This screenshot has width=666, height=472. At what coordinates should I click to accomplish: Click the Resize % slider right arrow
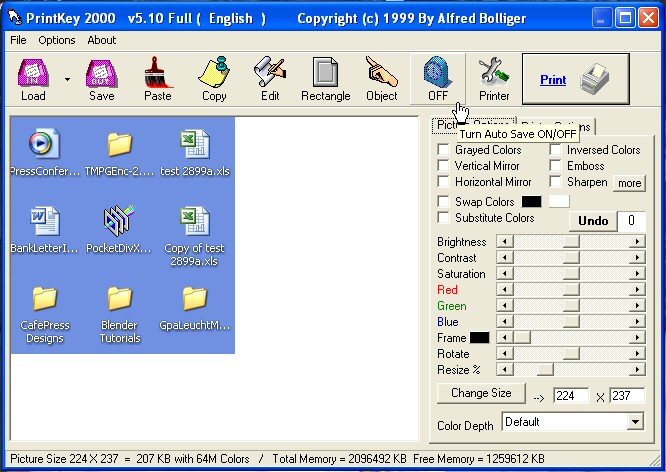point(637,370)
